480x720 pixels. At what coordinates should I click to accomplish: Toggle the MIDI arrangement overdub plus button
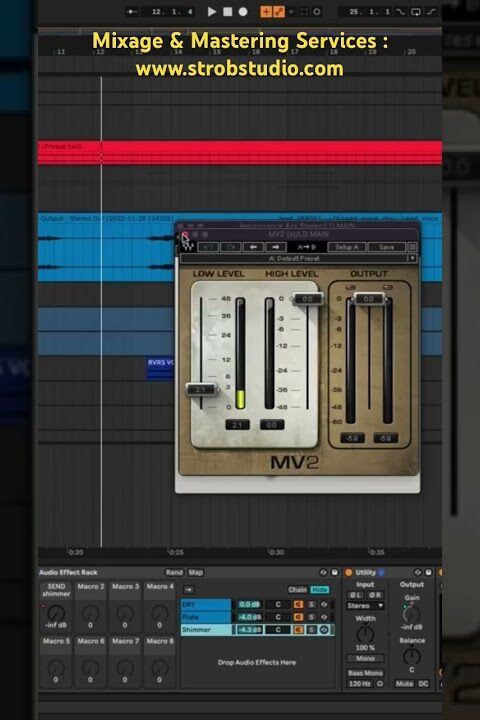(x=265, y=11)
